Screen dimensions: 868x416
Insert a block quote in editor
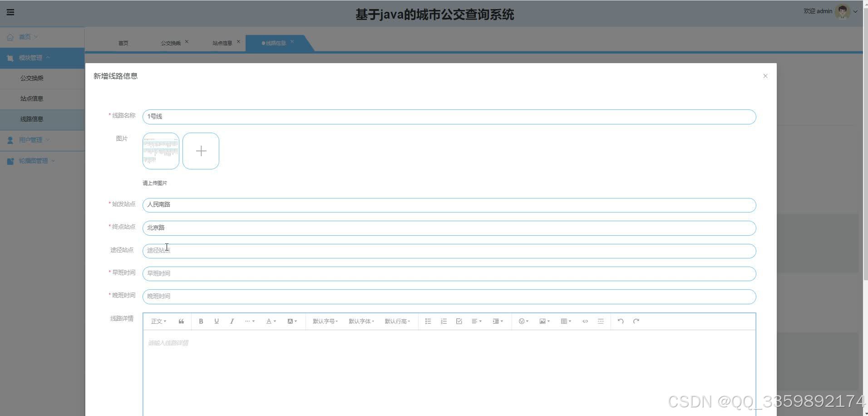[181, 321]
